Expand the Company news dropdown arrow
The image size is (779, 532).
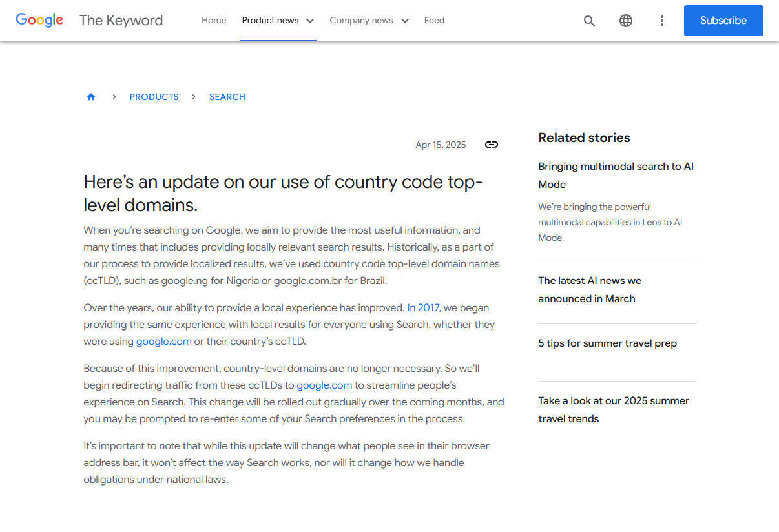click(405, 21)
